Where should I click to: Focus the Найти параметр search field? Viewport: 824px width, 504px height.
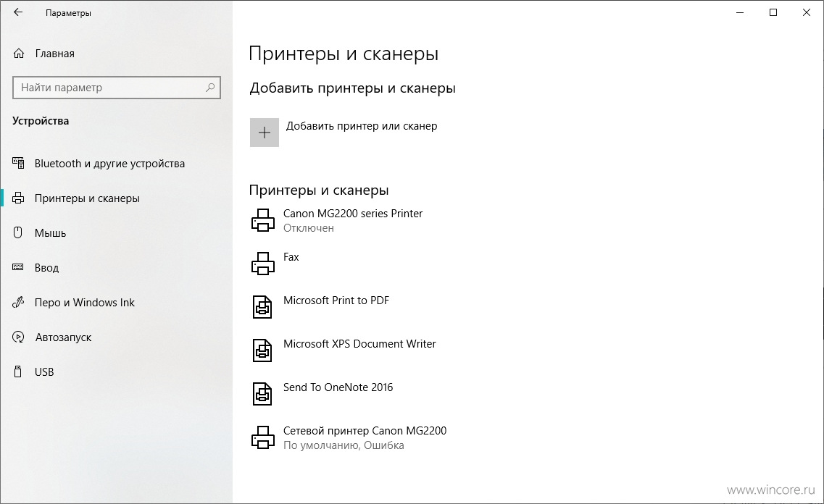point(116,88)
